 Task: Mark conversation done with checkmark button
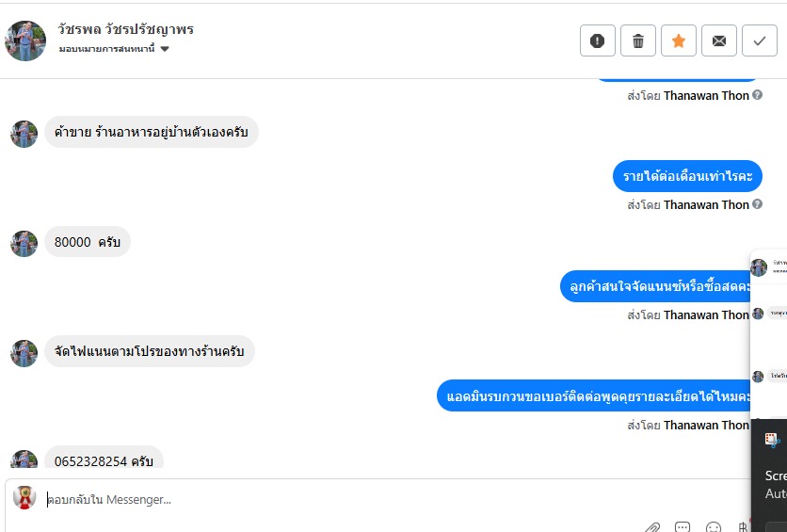(760, 40)
